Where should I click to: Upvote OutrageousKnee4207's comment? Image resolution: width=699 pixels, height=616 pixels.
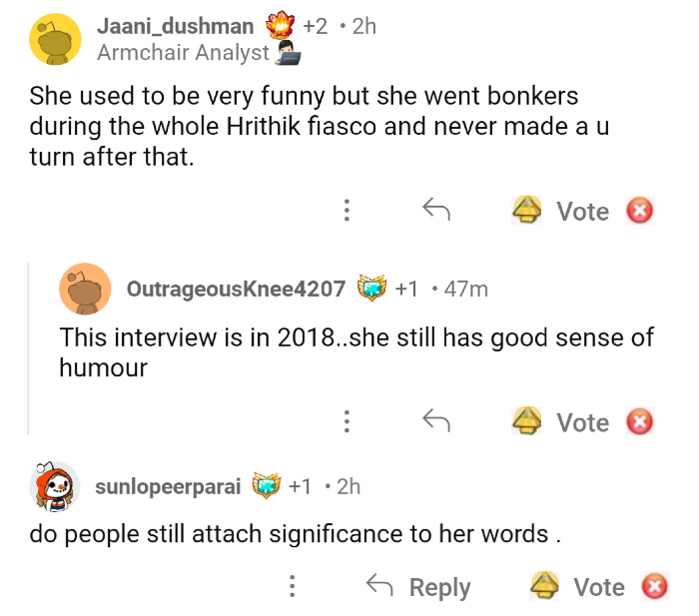coord(528,422)
